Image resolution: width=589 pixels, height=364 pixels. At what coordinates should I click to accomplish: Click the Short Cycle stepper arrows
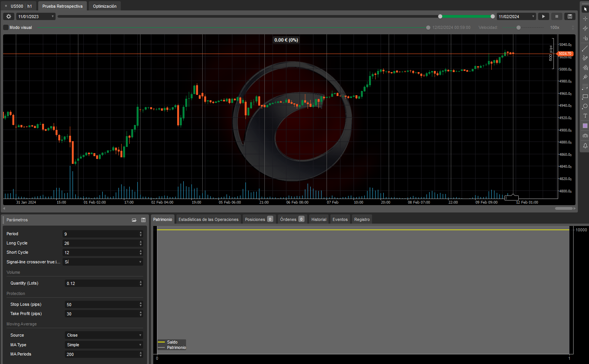point(140,253)
